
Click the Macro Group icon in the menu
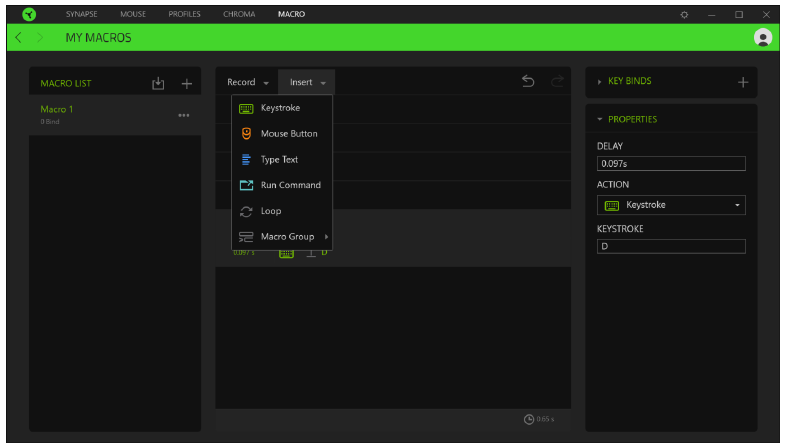[x=246, y=237]
